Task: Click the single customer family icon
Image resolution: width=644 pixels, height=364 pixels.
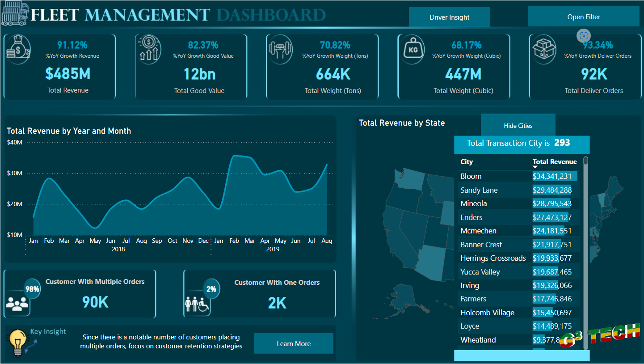Action: click(197, 305)
